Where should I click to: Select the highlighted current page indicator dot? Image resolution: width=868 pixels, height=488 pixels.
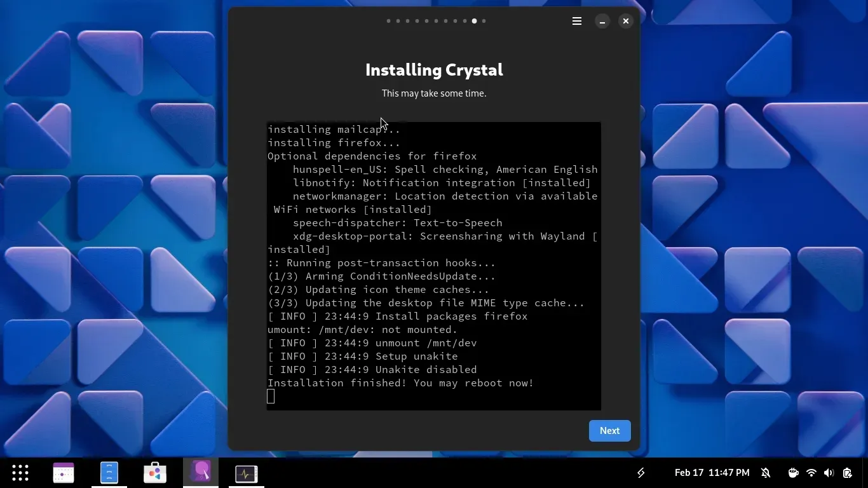coord(474,21)
